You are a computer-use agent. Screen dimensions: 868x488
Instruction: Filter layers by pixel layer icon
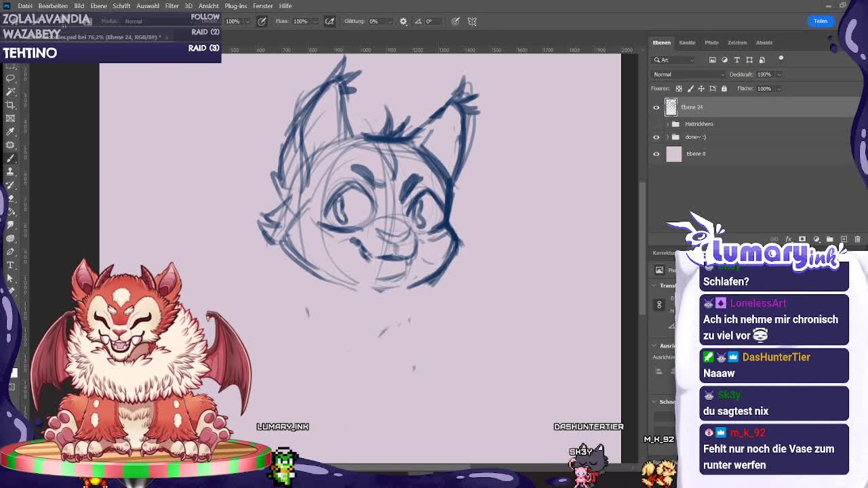pos(712,60)
